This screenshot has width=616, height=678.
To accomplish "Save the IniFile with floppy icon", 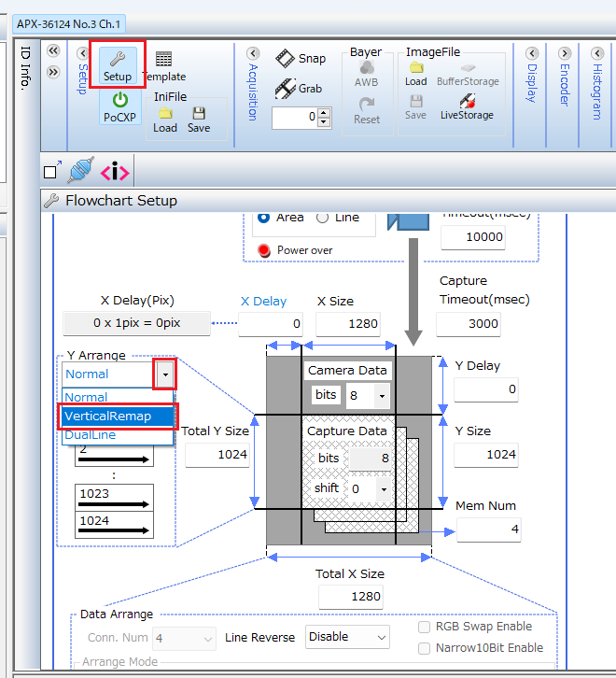I will click(199, 113).
